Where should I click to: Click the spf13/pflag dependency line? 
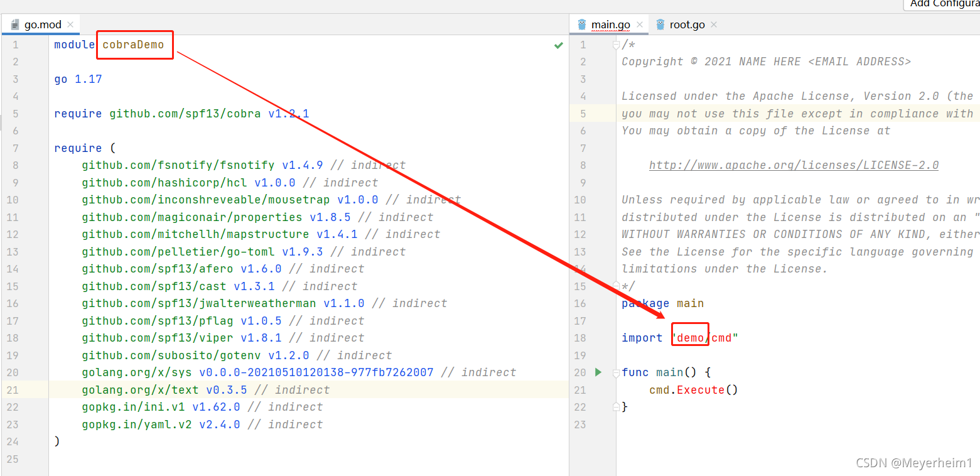pyautogui.click(x=223, y=321)
